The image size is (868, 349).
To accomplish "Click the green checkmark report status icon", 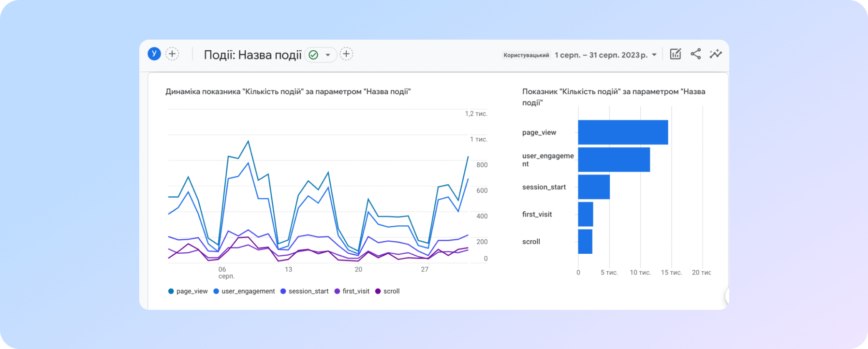I will pyautogui.click(x=313, y=55).
